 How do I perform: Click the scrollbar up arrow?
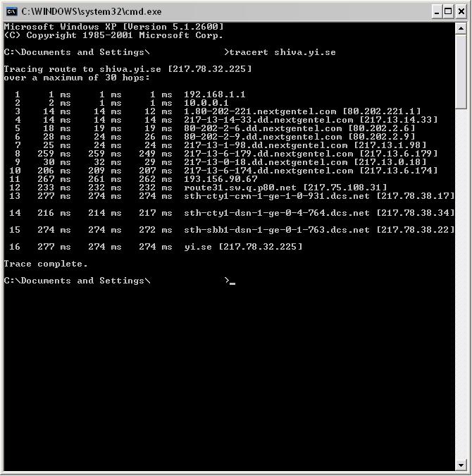tap(461, 29)
